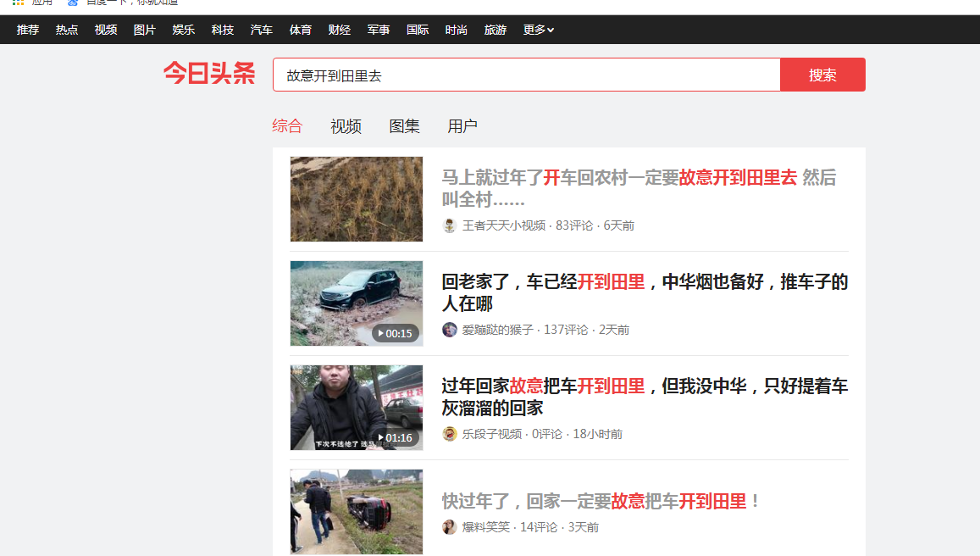This screenshot has width=980, height=556.
Task: Click 爆料笑笑 author avatar
Action: [x=450, y=527]
